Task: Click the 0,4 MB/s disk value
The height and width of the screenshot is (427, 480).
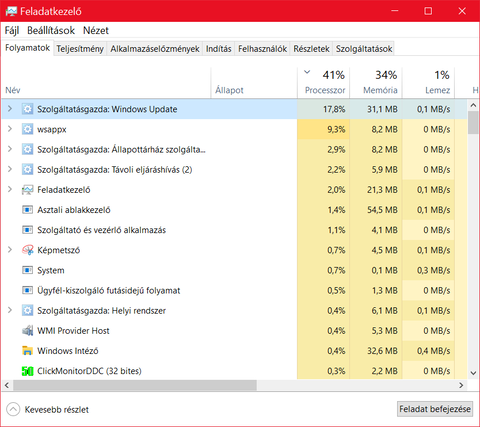Action: pos(433,351)
